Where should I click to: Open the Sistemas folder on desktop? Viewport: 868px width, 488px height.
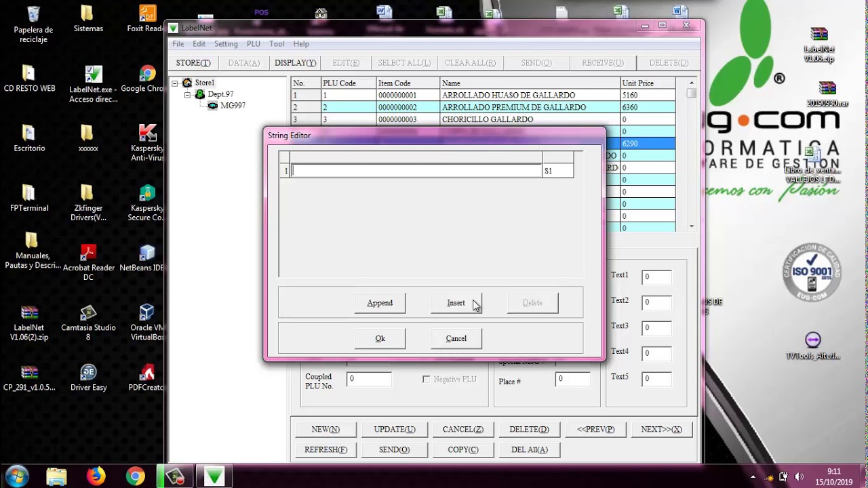pyautogui.click(x=88, y=19)
